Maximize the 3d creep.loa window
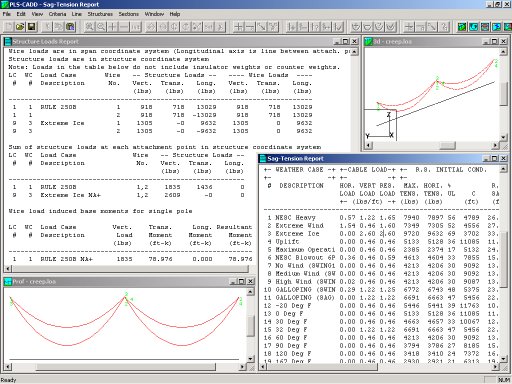Image resolution: width=512 pixels, height=384 pixels. (x=495, y=42)
